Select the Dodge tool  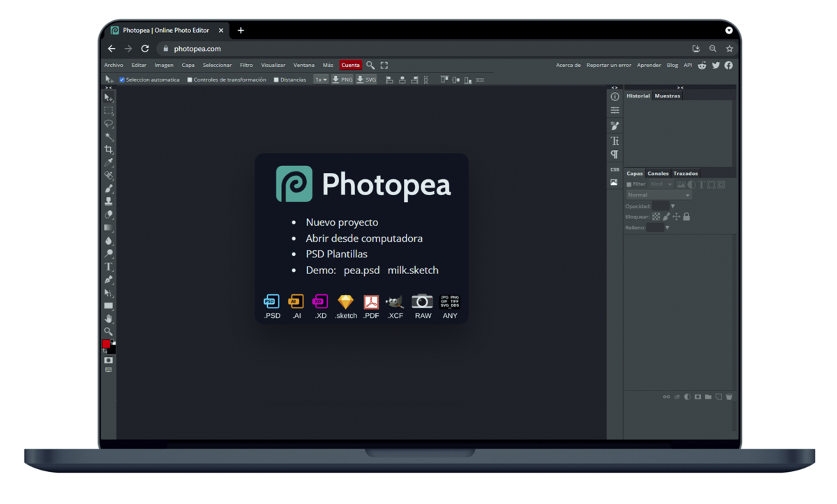pos(108,254)
